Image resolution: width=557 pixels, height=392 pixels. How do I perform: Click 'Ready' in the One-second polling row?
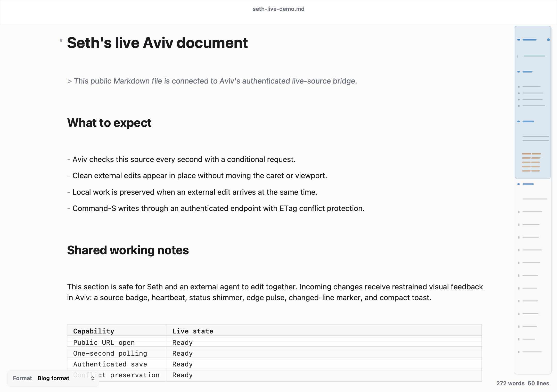tap(183, 353)
